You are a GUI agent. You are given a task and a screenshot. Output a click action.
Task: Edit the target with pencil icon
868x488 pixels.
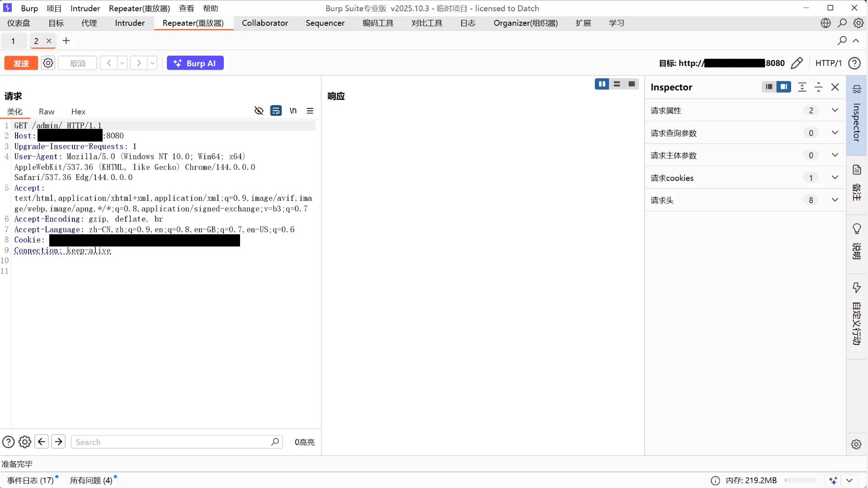[797, 63]
